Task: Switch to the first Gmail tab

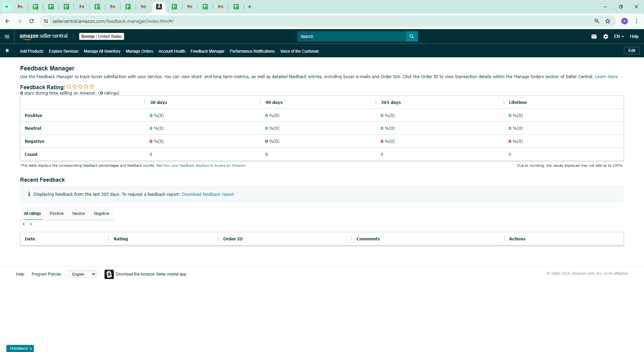Action: (20, 7)
